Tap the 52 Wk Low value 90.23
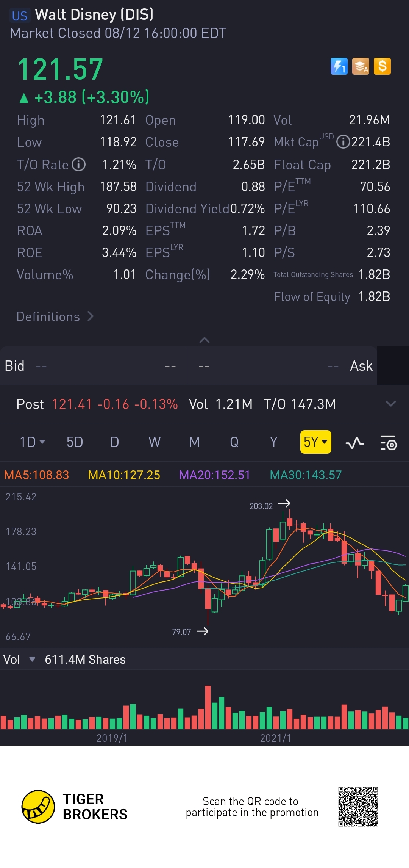The width and height of the screenshot is (409, 868). 121,208
